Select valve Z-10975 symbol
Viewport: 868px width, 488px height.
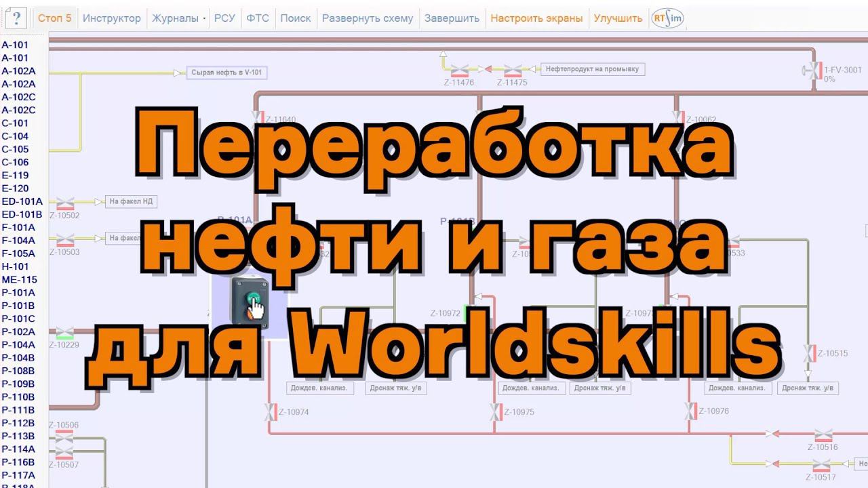click(x=496, y=411)
